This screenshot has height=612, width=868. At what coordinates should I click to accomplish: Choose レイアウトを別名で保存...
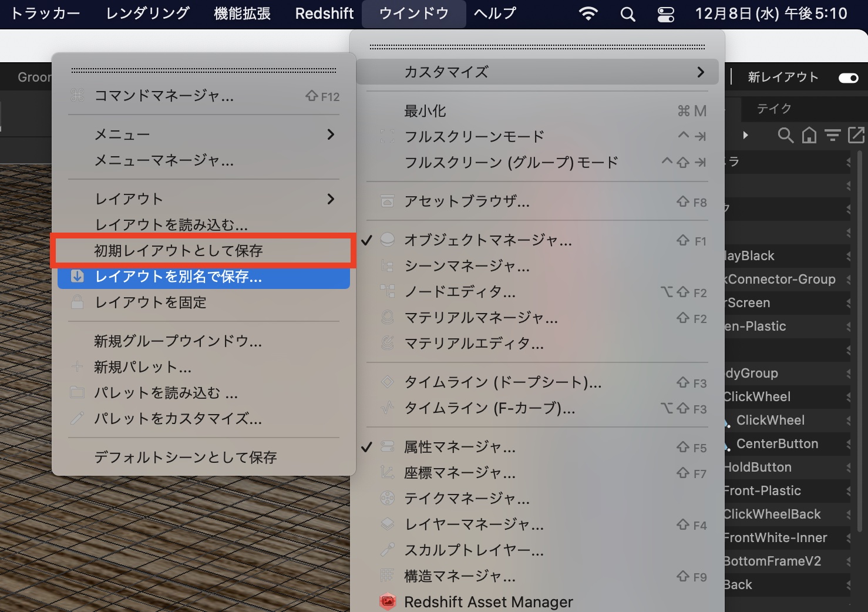pyautogui.click(x=179, y=277)
